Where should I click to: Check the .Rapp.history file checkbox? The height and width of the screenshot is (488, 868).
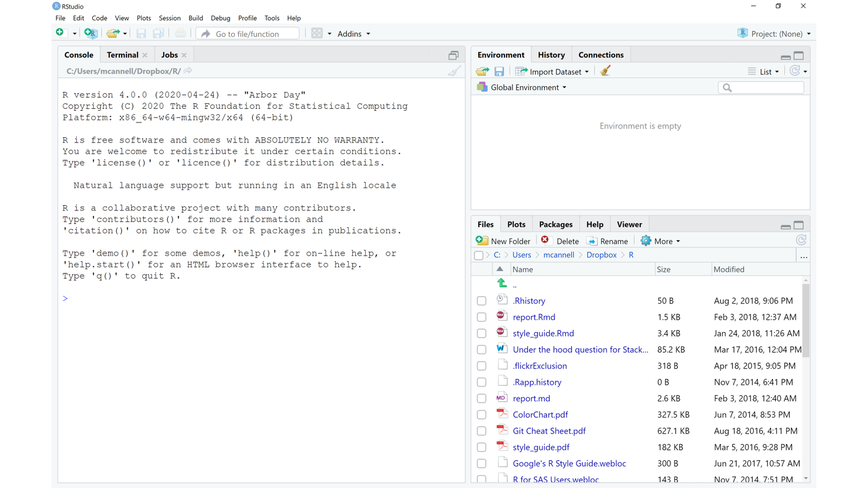click(481, 382)
